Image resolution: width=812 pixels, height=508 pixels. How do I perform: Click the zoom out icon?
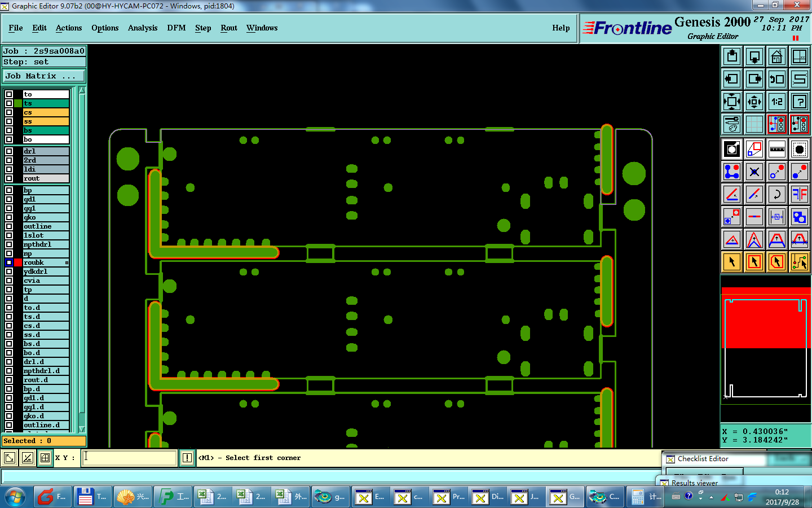[754, 102]
